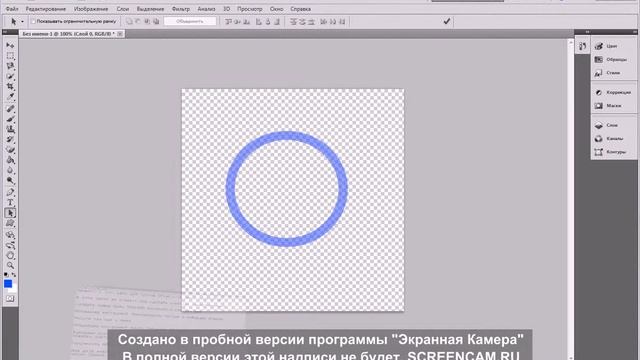The height and width of the screenshot is (360, 640).
Task: Select the Hand tool
Action: (10, 256)
